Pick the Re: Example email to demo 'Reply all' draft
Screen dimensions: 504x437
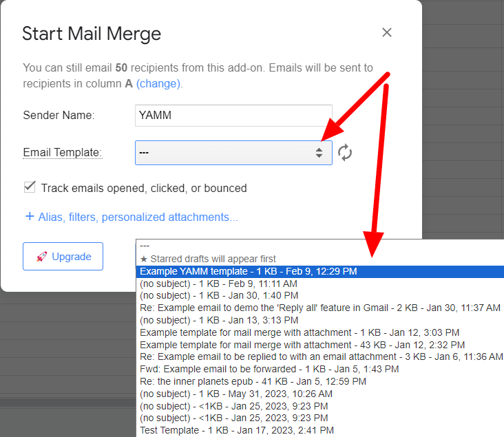(x=320, y=308)
